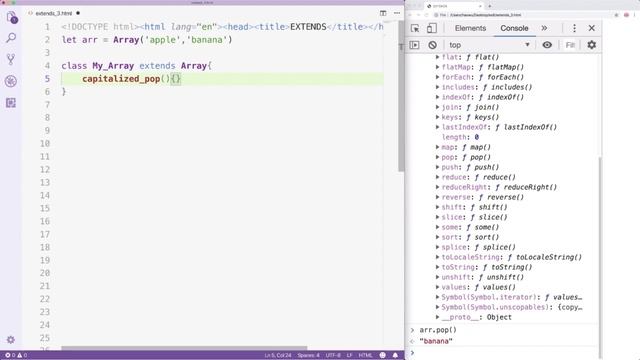Image resolution: width=640 pixels, height=360 pixels.
Task: Click the UTF-8 encoding status entry
Action: [333, 355]
